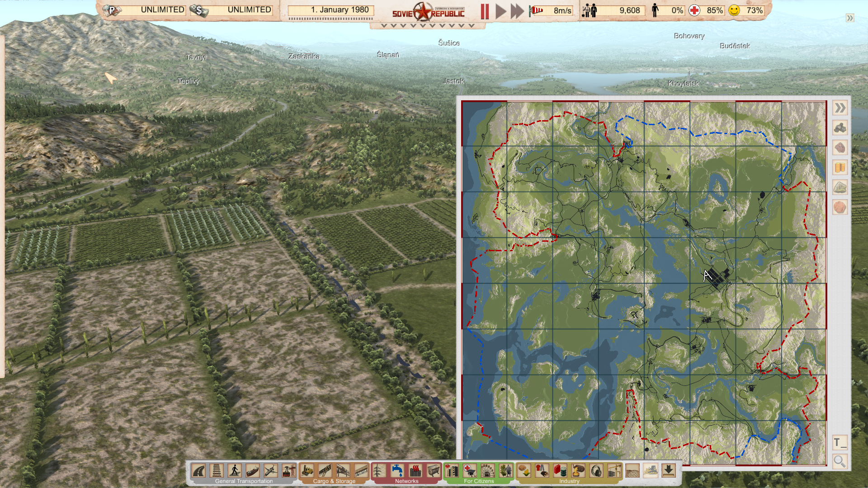
Task: Click the map magnifier zoom button
Action: point(840,461)
